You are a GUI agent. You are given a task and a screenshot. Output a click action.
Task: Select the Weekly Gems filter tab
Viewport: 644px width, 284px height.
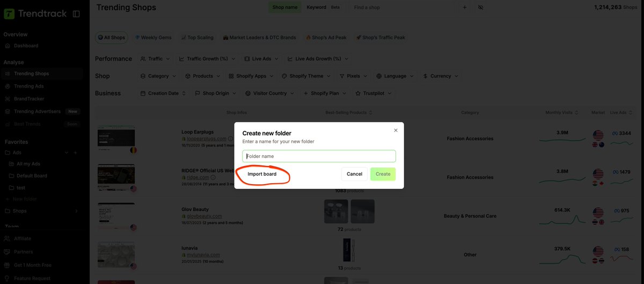click(x=153, y=38)
